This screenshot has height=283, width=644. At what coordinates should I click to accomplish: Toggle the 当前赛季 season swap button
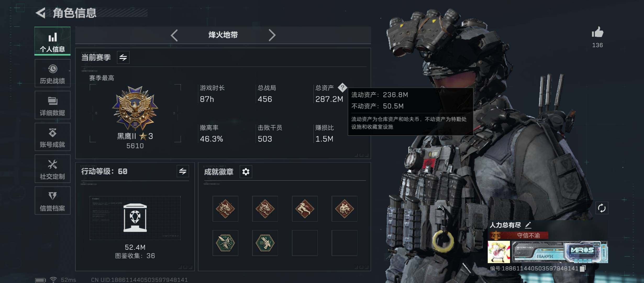click(123, 57)
